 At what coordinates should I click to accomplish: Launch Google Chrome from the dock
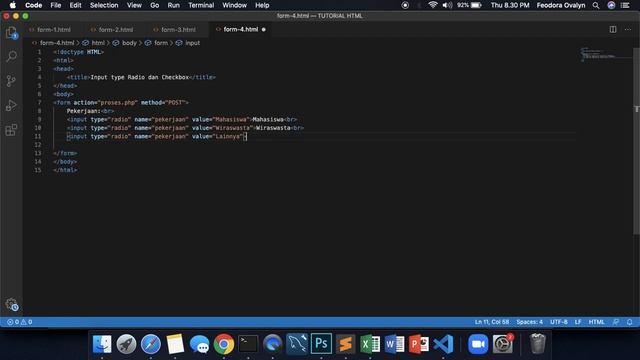pos(224,344)
